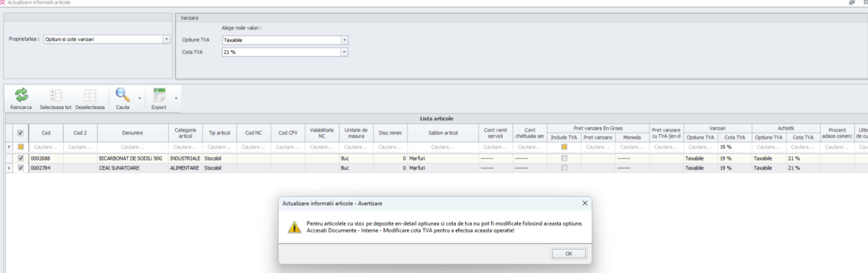This screenshot has width=868, height=273.
Task: Close the Avertizare dialog with X
Action: (584, 203)
